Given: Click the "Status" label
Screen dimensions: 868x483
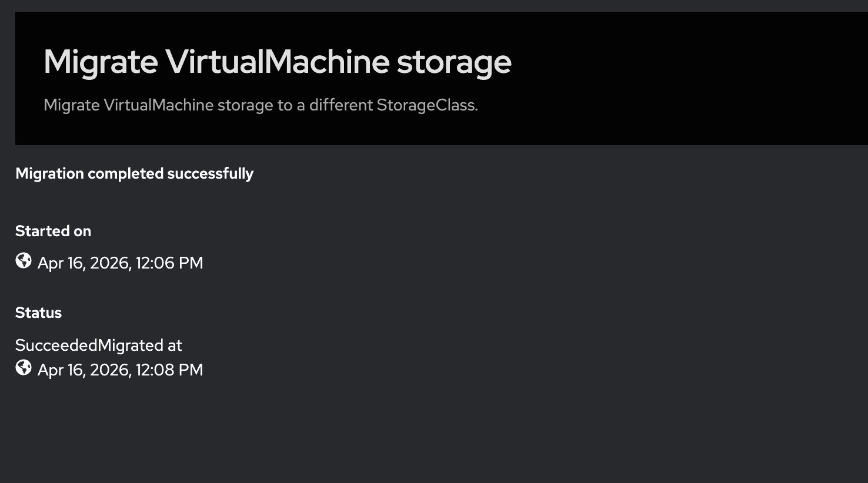Looking at the screenshot, I should pyautogui.click(x=38, y=313).
